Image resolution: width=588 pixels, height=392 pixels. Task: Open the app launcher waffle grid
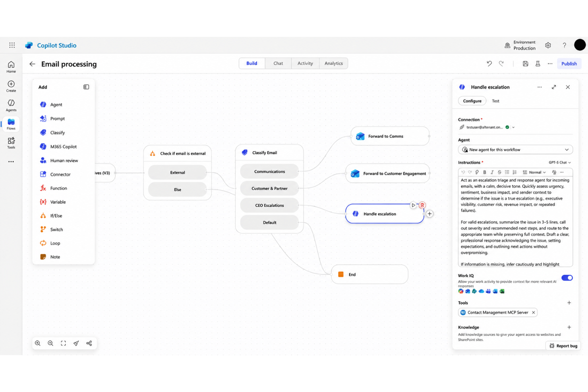[12, 45]
